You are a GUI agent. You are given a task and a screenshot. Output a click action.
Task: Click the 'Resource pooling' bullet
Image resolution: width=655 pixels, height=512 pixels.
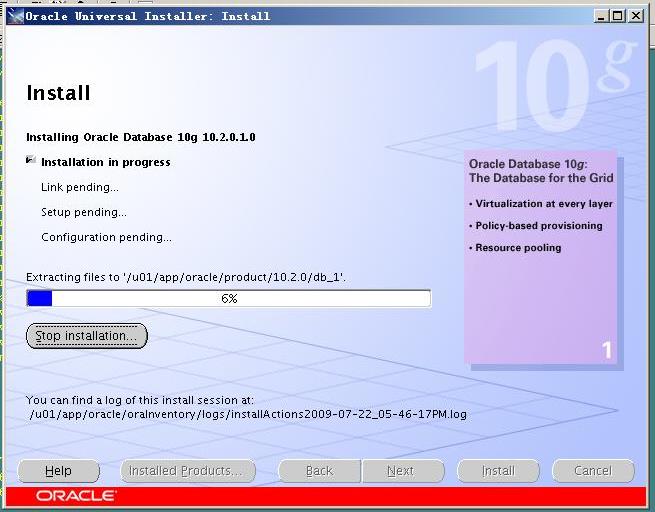[x=515, y=248]
